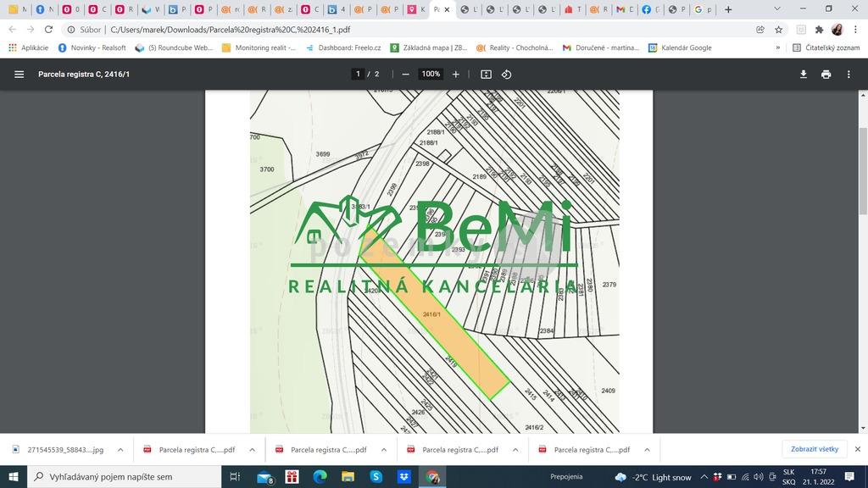Rotate the PDF counterclockwise
Viewport: 868px width, 488px height.
click(507, 75)
